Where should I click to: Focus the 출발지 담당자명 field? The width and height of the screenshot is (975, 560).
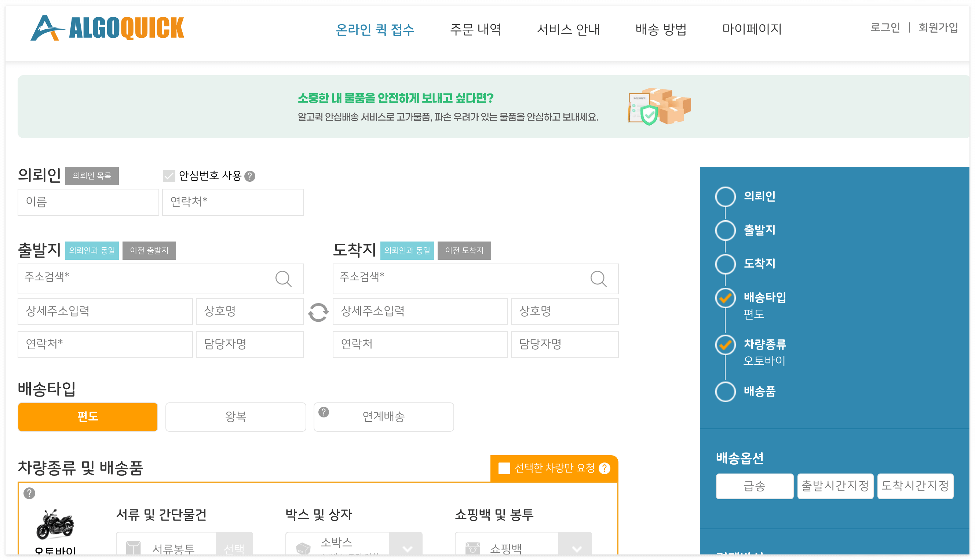pyautogui.click(x=249, y=344)
